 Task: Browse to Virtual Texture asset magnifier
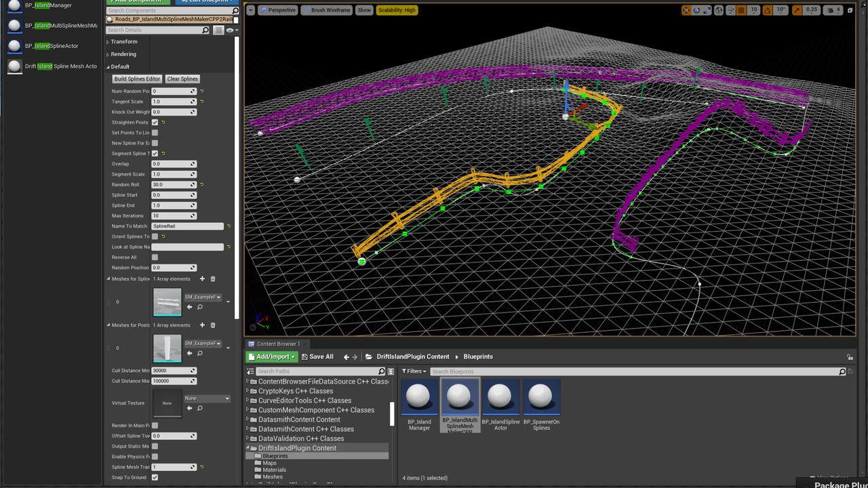tap(199, 408)
